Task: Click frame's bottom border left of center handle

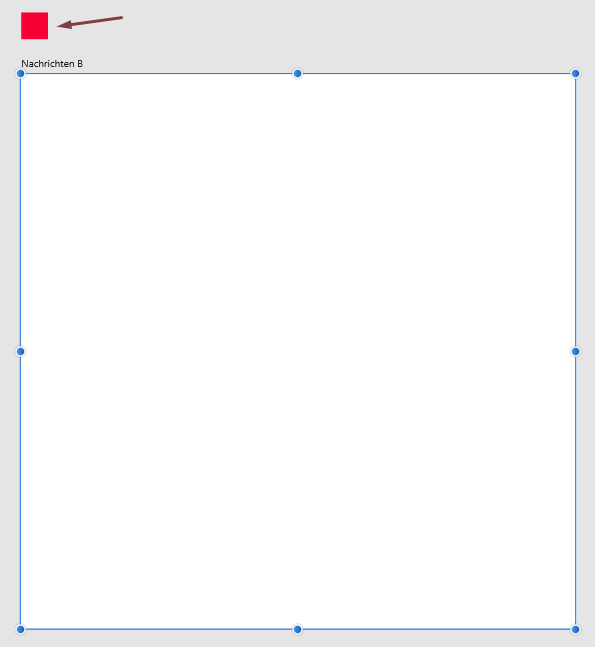Action: click(x=159, y=629)
